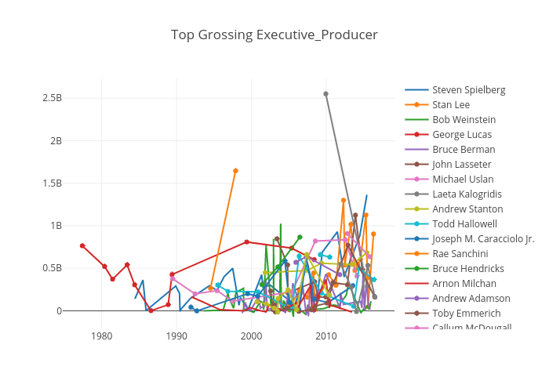Hide the Bruce Hendricks trace
The width and height of the screenshot is (549, 392).
point(454,268)
